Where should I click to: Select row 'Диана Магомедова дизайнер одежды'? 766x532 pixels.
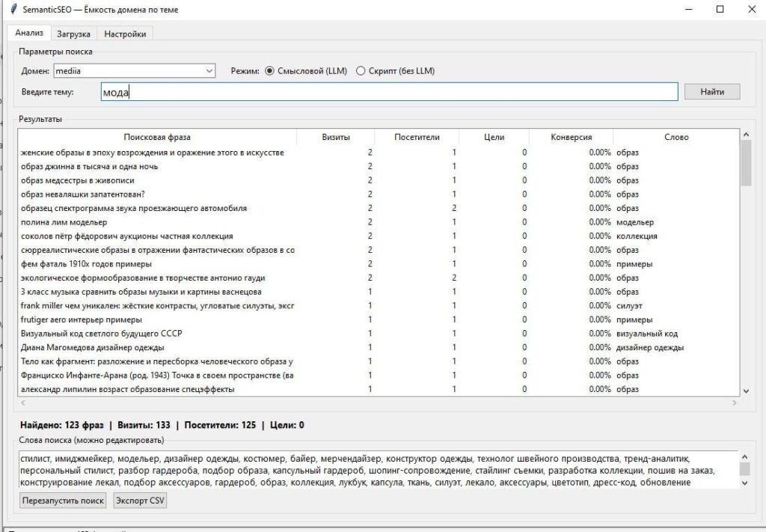pos(379,347)
